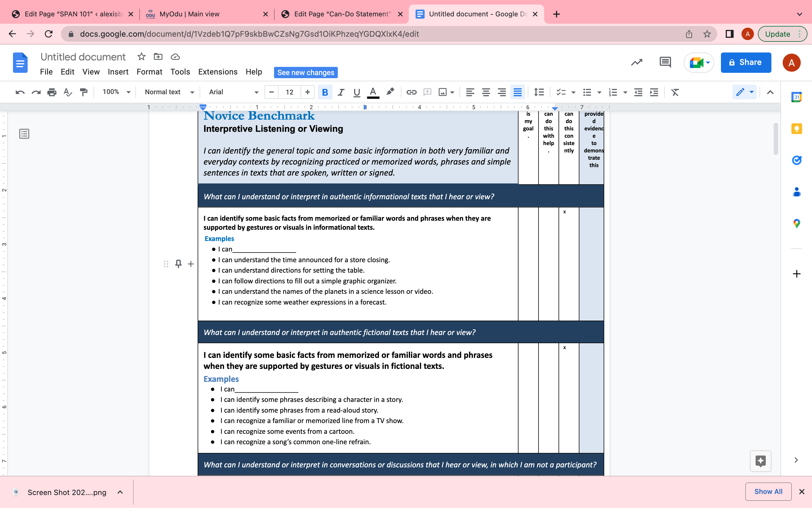
Task: Open Google Tasks side panel
Action: 796,160
